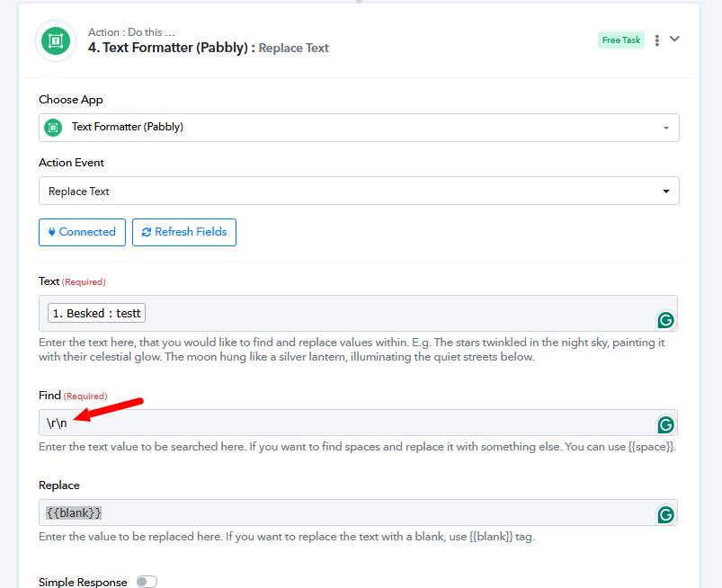This screenshot has width=722, height=588.
Task: Click into the Find input field
Action: click(358, 423)
